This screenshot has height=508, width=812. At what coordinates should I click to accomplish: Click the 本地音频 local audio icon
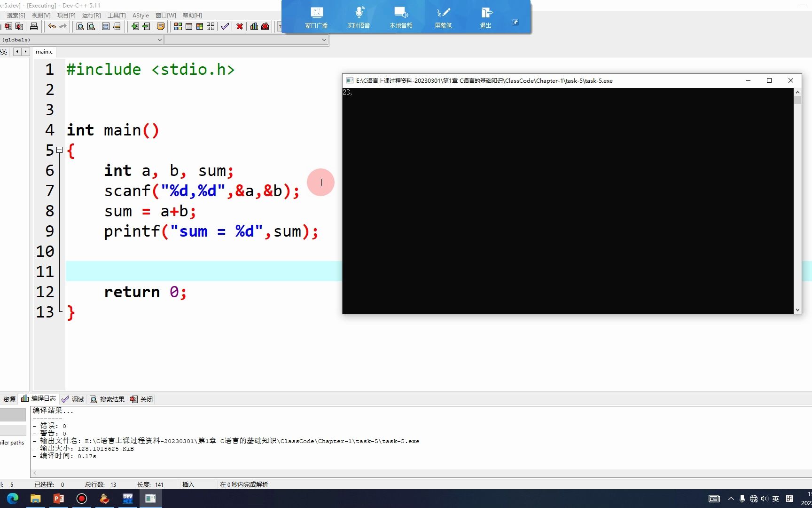401,17
